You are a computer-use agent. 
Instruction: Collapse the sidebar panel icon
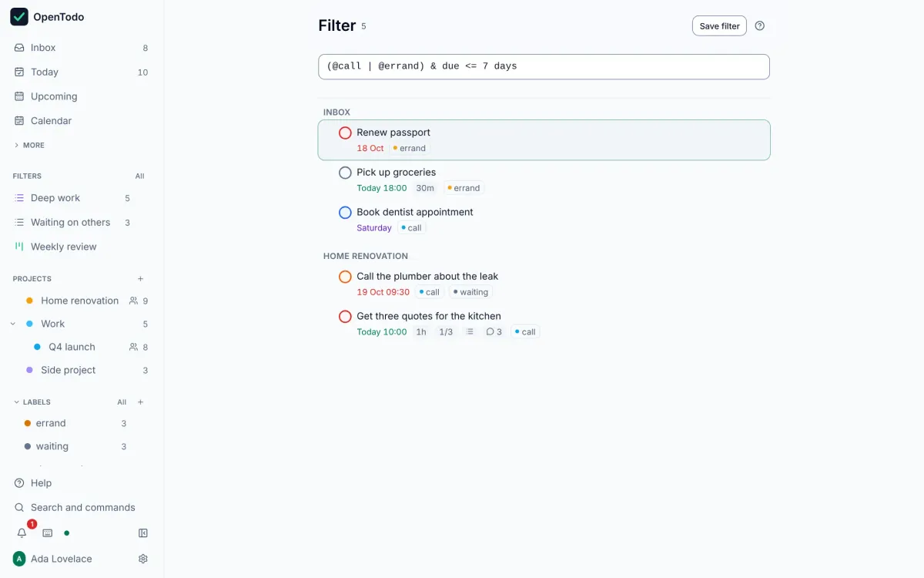click(x=142, y=533)
